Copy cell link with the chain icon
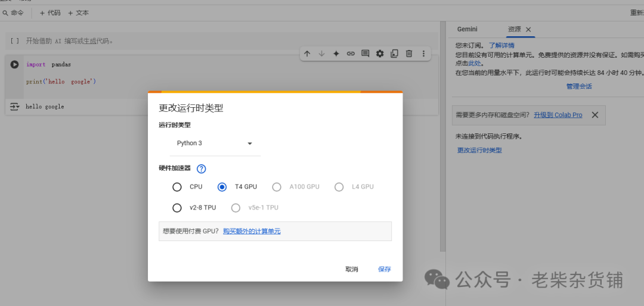Image resolution: width=644 pixels, height=306 pixels. click(x=351, y=54)
